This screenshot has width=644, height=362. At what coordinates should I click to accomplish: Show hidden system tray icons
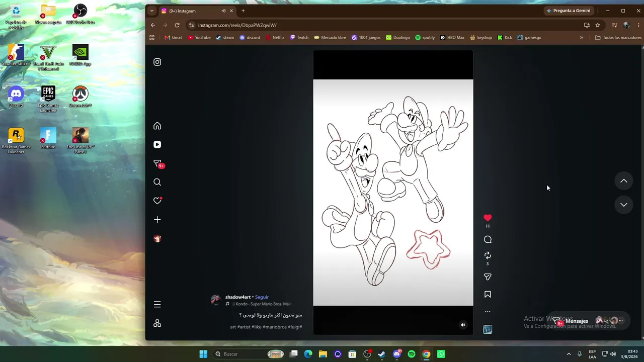(569, 354)
